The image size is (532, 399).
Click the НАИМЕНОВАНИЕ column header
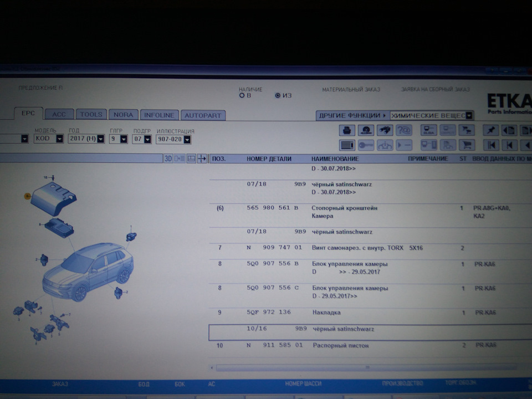click(x=335, y=159)
